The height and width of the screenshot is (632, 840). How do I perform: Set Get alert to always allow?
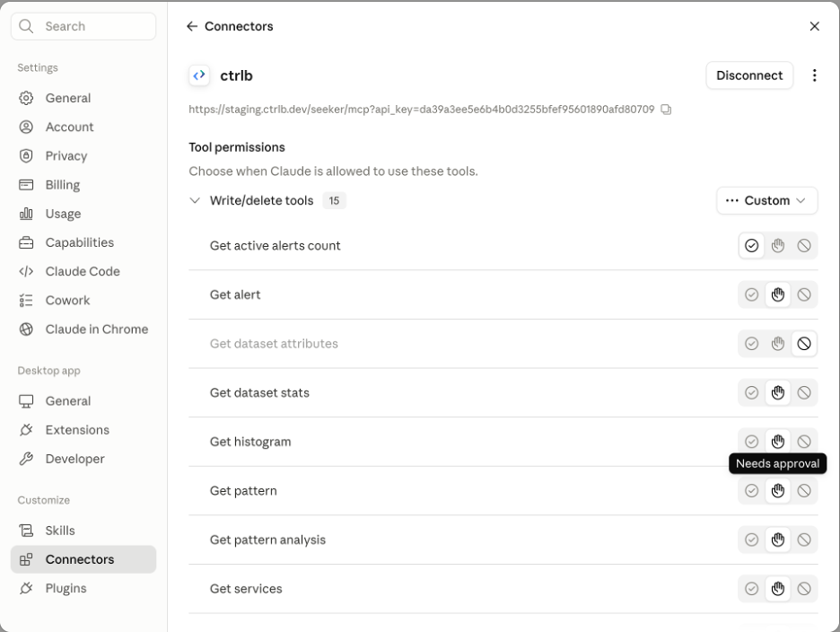[x=752, y=294]
